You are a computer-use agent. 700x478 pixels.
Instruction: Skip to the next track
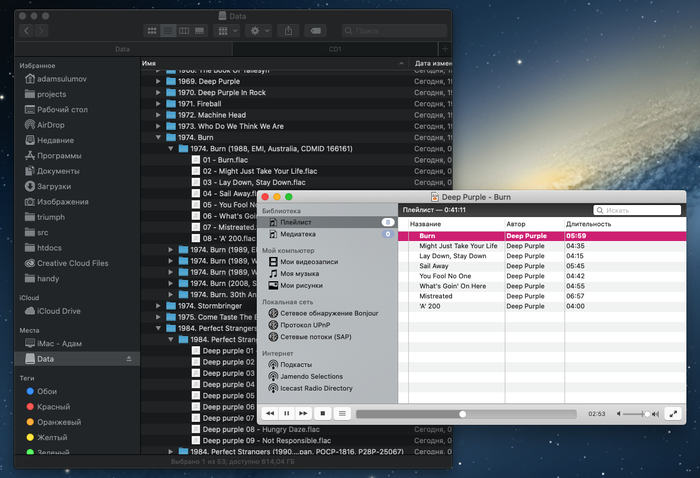coord(304,413)
